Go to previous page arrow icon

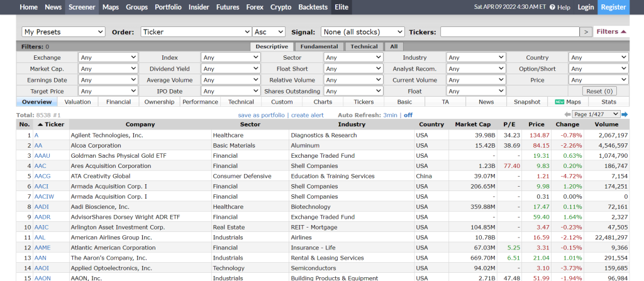click(x=568, y=114)
